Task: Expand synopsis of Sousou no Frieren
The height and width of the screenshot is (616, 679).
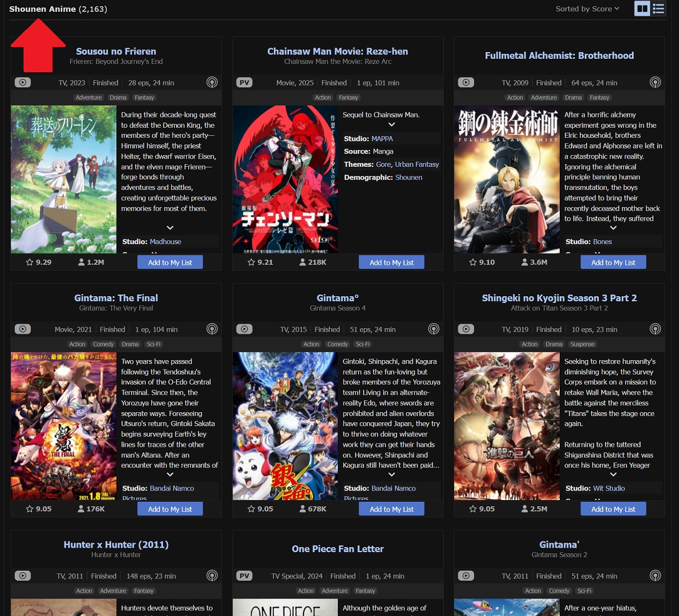Action: click(x=170, y=227)
